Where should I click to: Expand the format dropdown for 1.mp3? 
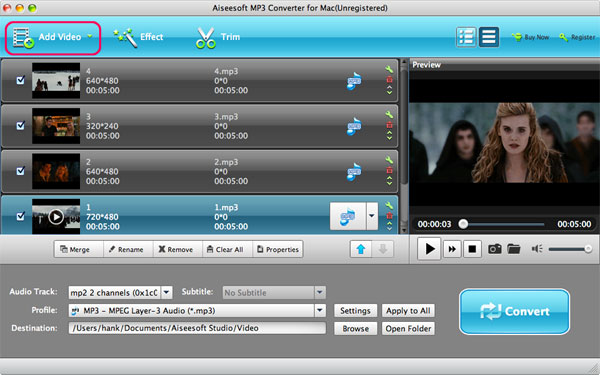point(372,216)
